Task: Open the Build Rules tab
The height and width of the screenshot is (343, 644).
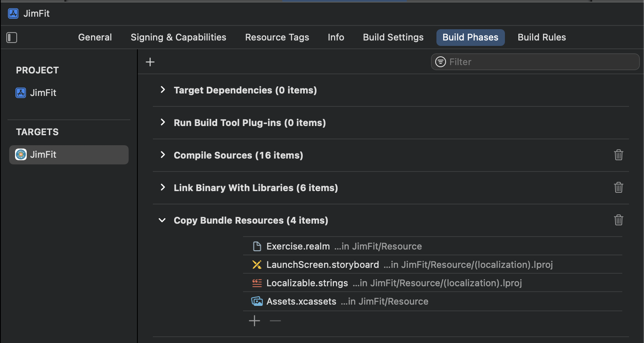Action: click(542, 38)
